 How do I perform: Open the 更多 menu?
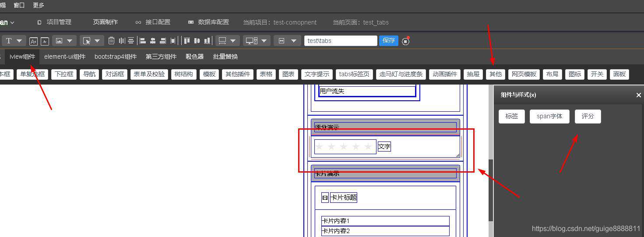tap(39, 5)
